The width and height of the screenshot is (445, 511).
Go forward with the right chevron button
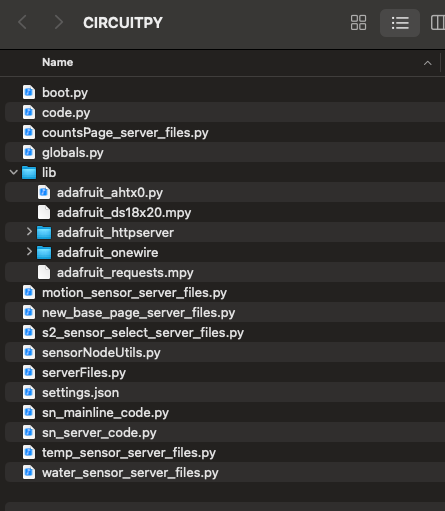point(59,23)
